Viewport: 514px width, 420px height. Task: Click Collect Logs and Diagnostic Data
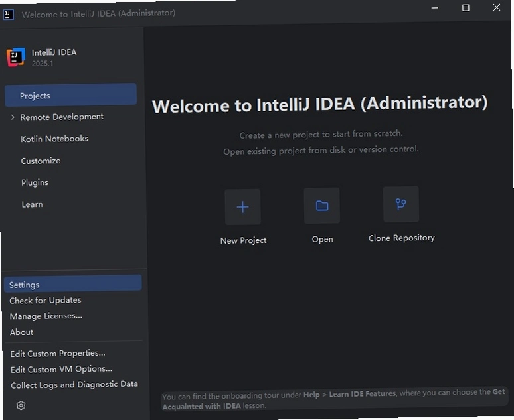click(x=74, y=385)
